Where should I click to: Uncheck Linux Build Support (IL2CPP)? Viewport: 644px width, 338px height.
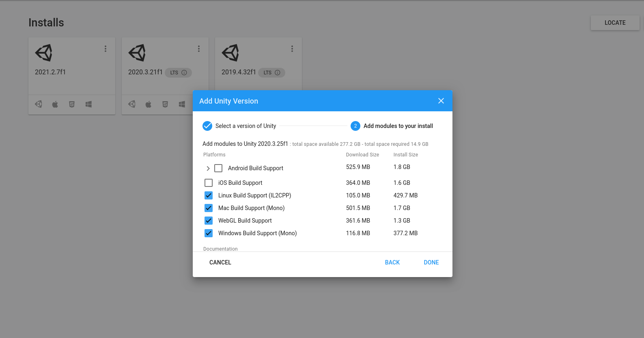tap(209, 195)
